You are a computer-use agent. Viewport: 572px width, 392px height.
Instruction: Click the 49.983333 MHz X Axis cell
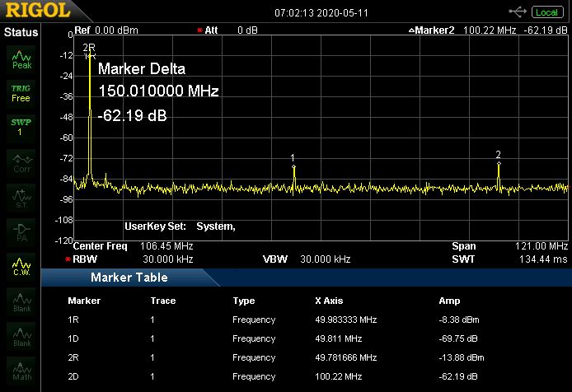click(x=346, y=320)
